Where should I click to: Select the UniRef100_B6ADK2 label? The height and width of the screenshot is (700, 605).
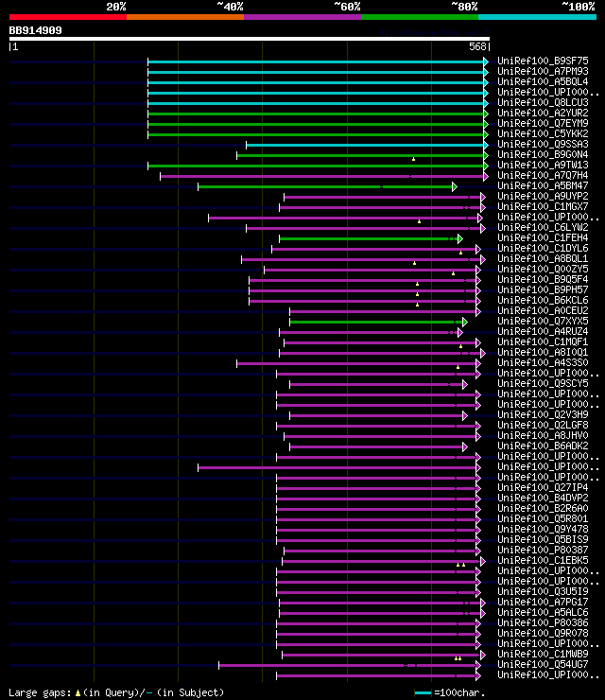(x=543, y=446)
